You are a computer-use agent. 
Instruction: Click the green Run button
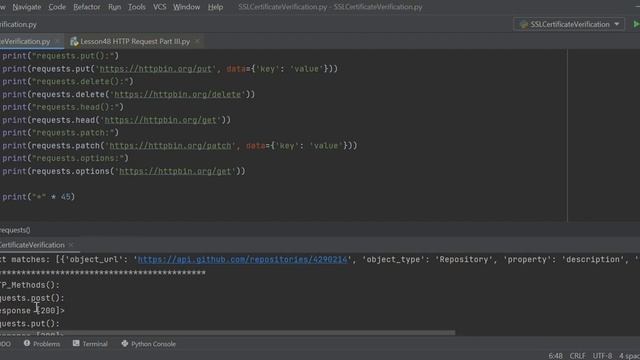click(x=636, y=24)
